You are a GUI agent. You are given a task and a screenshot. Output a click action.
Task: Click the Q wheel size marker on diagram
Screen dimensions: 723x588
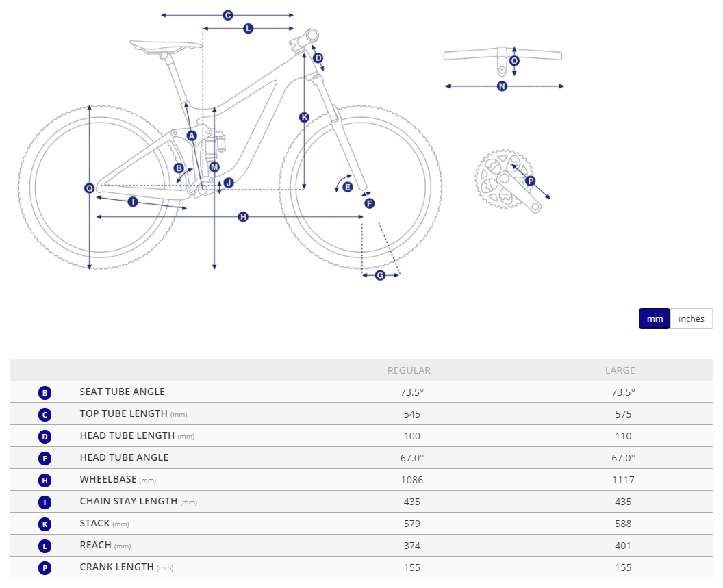(x=90, y=188)
